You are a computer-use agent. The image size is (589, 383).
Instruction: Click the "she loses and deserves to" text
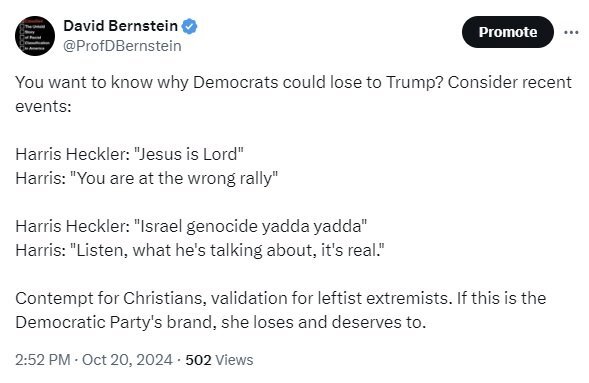tap(323, 323)
